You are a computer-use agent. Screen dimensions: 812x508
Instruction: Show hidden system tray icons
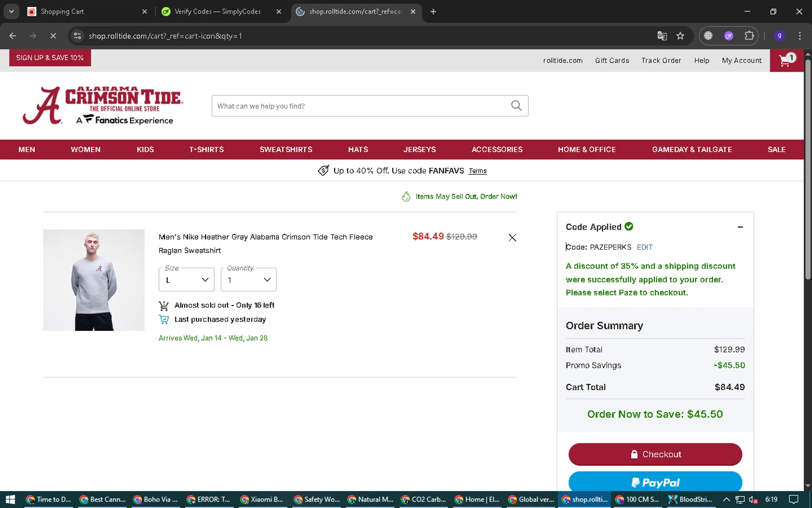(x=726, y=499)
